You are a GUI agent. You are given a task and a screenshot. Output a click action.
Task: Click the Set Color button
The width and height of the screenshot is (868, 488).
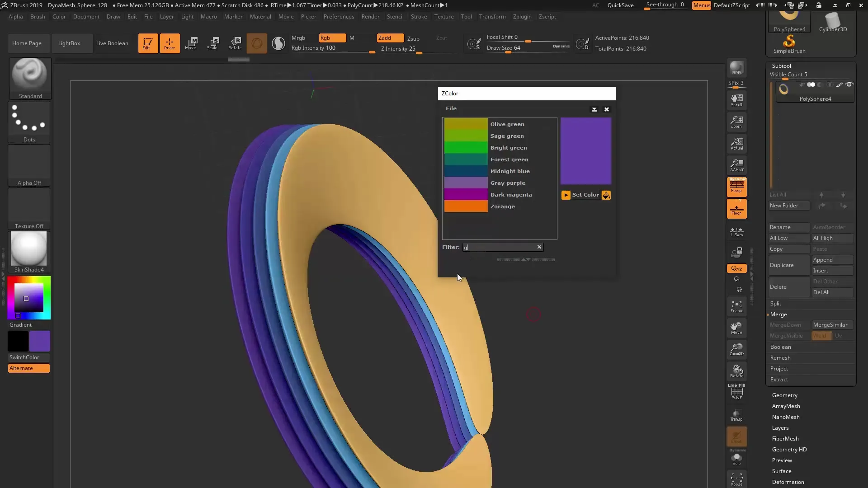click(x=585, y=195)
